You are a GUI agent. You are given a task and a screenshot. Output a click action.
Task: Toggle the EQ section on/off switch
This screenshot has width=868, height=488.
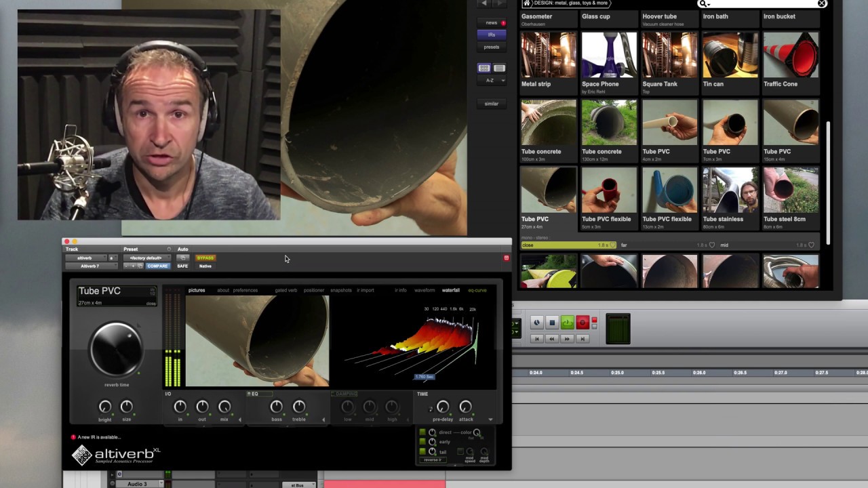249,394
